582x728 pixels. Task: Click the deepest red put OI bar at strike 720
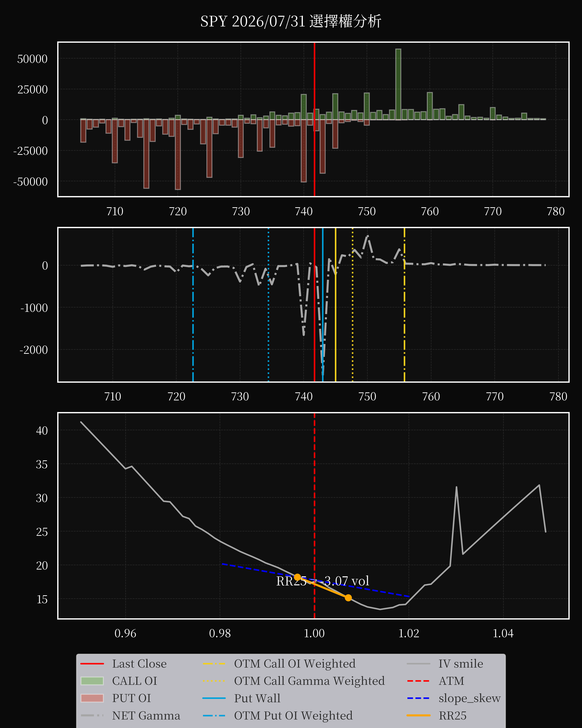click(x=178, y=155)
